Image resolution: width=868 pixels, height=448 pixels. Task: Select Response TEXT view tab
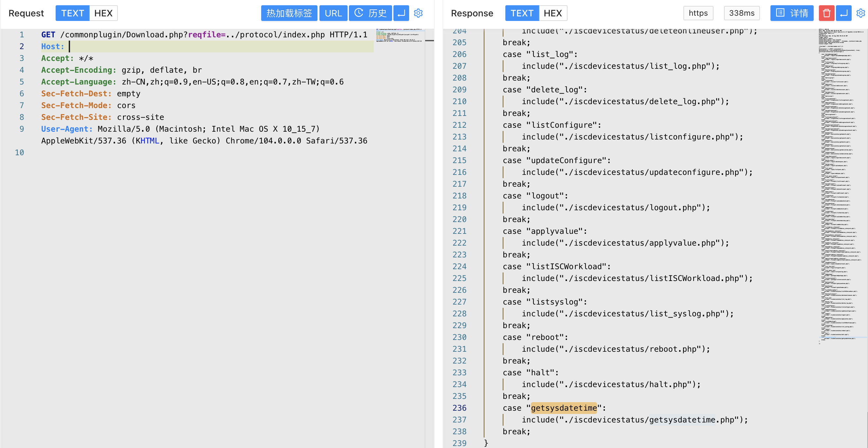pyautogui.click(x=522, y=13)
